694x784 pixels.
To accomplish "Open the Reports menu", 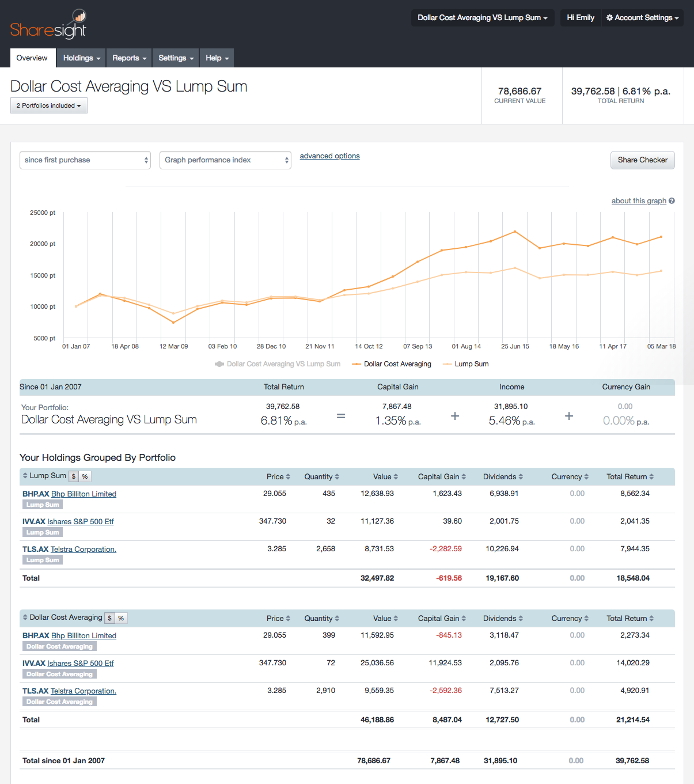I will [129, 58].
